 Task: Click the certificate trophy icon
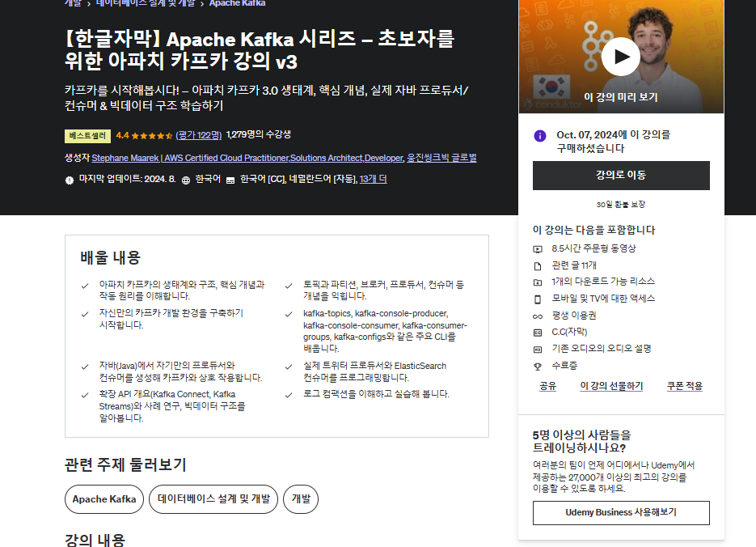click(538, 367)
